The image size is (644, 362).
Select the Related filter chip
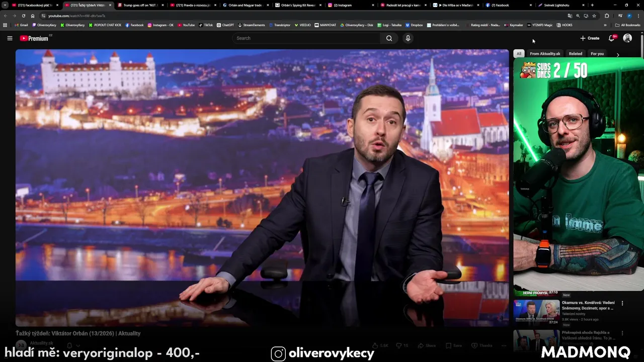click(576, 54)
